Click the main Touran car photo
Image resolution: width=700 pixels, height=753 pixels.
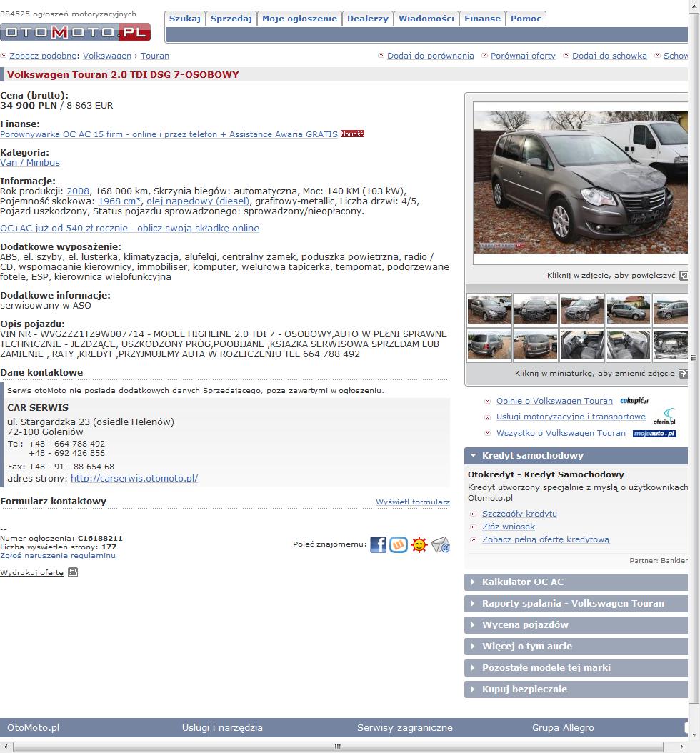tap(581, 182)
